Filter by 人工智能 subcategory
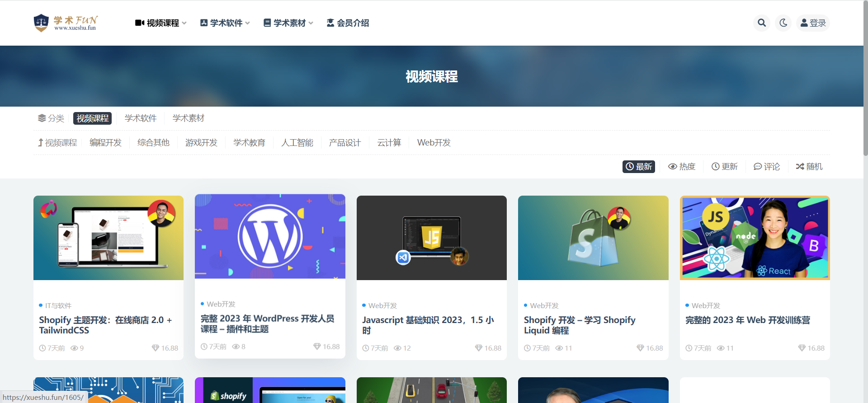 (297, 143)
